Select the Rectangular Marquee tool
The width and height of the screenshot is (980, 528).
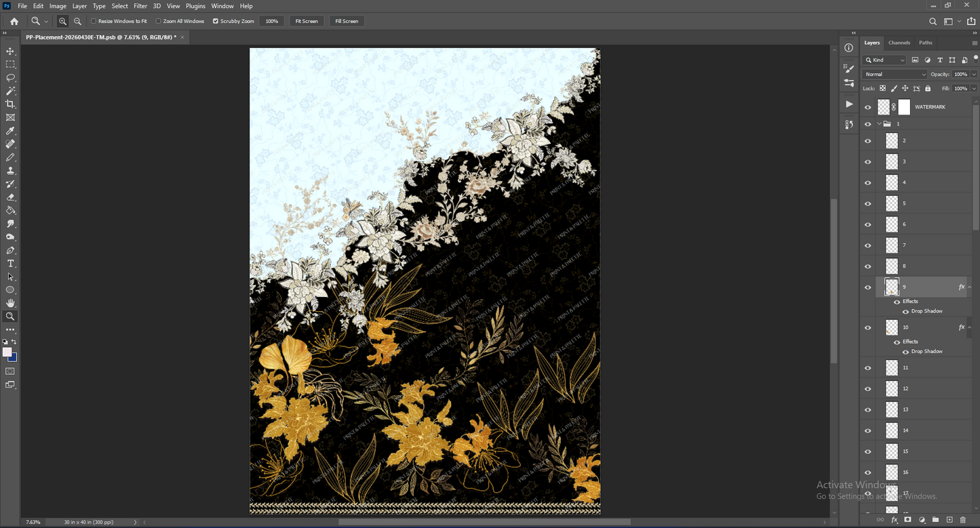(10, 64)
